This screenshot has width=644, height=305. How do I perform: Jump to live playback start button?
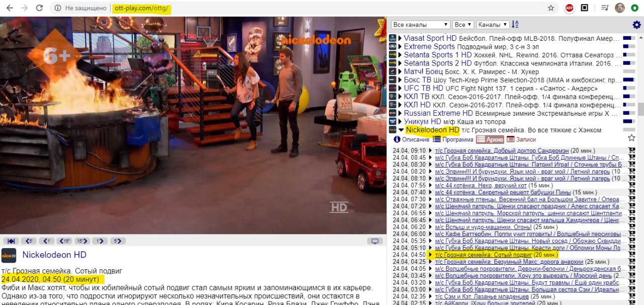tap(11, 241)
